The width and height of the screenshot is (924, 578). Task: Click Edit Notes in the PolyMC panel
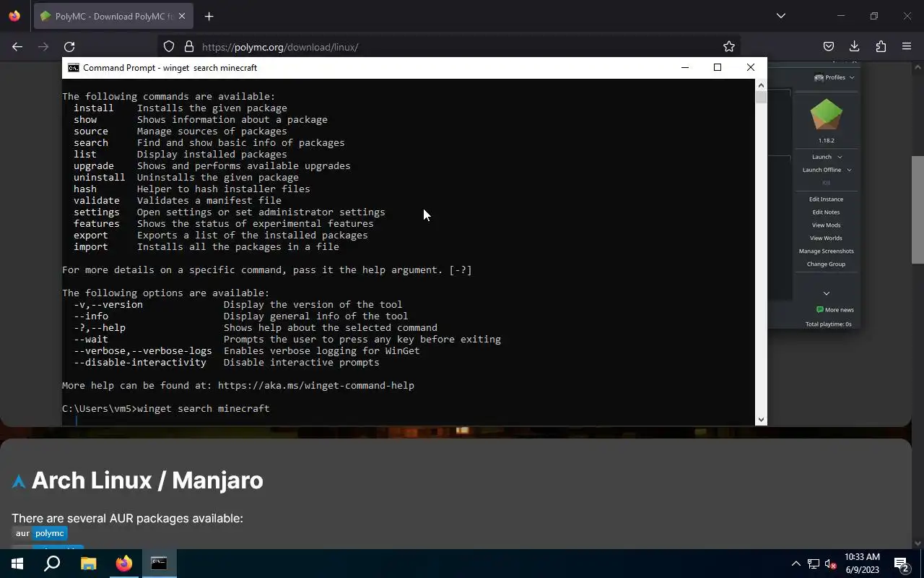(x=826, y=212)
